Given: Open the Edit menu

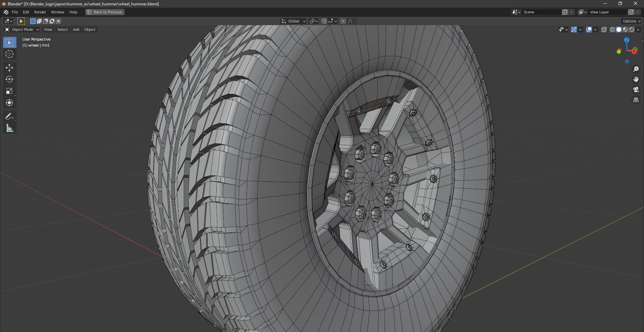Looking at the screenshot, I should (x=26, y=12).
